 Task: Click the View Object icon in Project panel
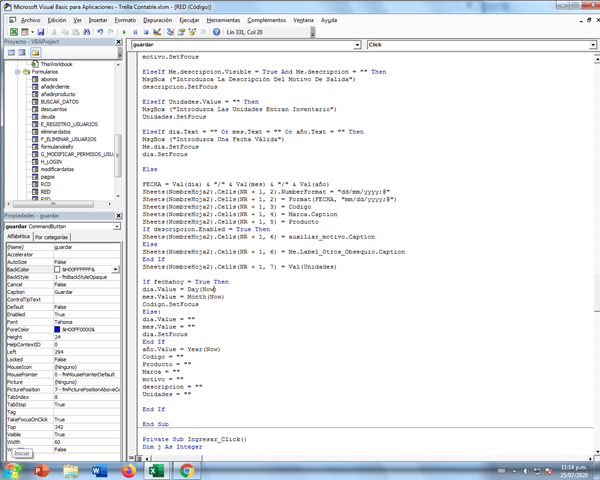[x=21, y=53]
